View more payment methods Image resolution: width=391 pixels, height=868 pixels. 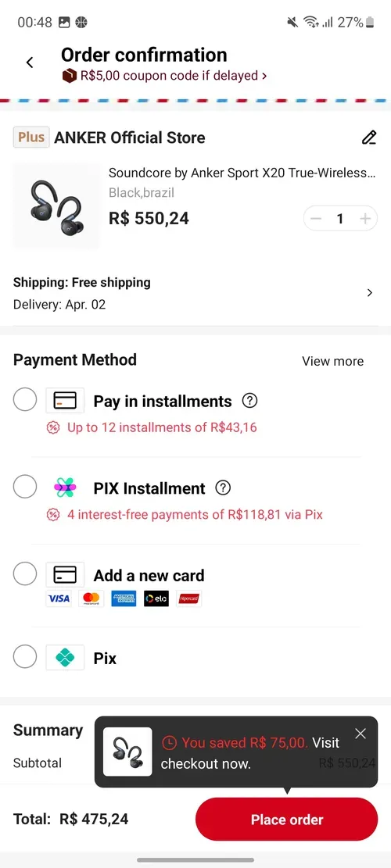[333, 361]
